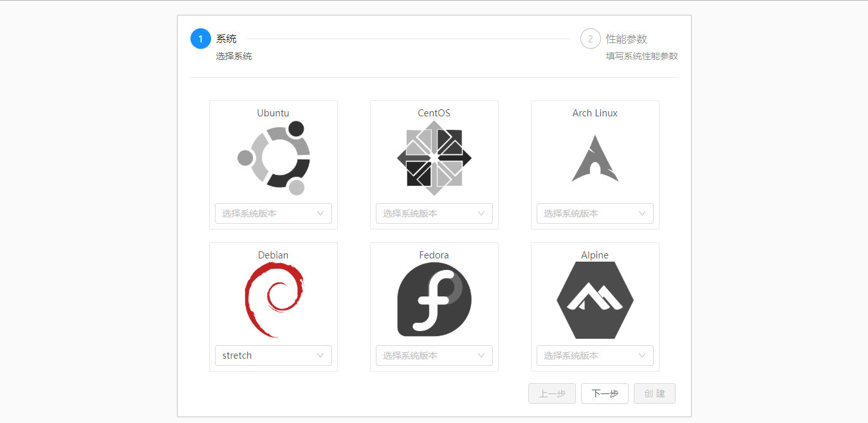868x423 pixels.
Task: Click the Fedora card title text
Action: [x=434, y=255]
